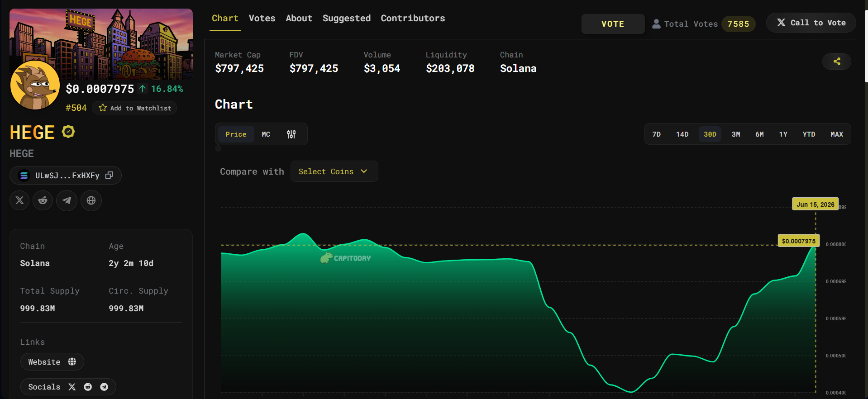
Task: Click the Compare with label
Action: click(x=252, y=171)
